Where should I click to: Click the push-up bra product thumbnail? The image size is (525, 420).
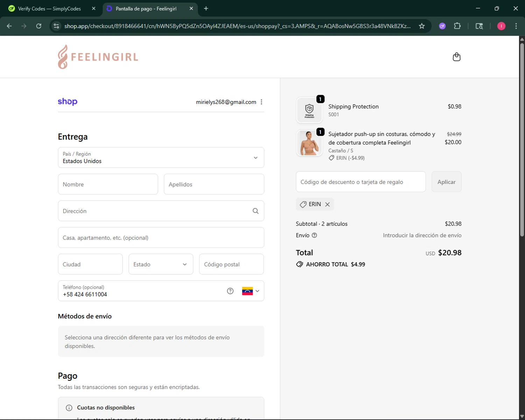(309, 143)
